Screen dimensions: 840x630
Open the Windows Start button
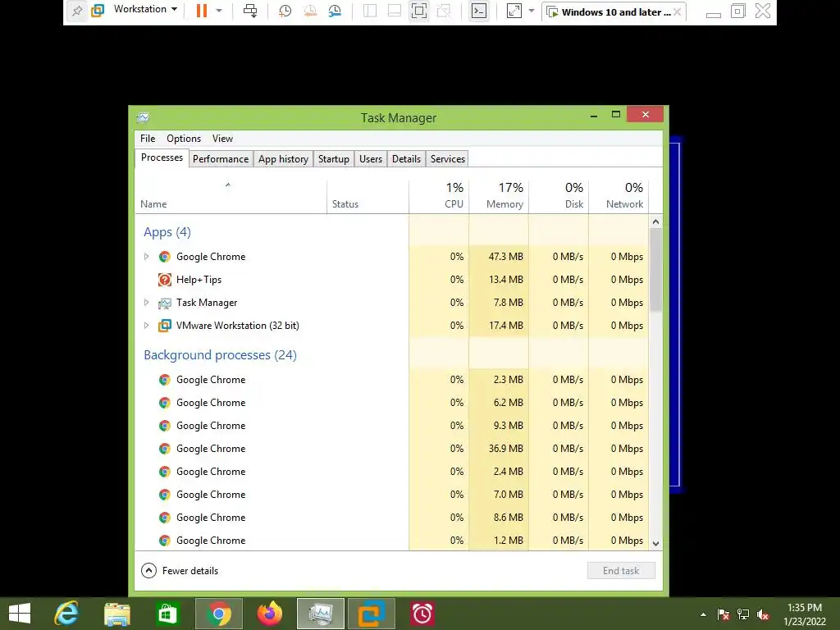[x=20, y=614]
